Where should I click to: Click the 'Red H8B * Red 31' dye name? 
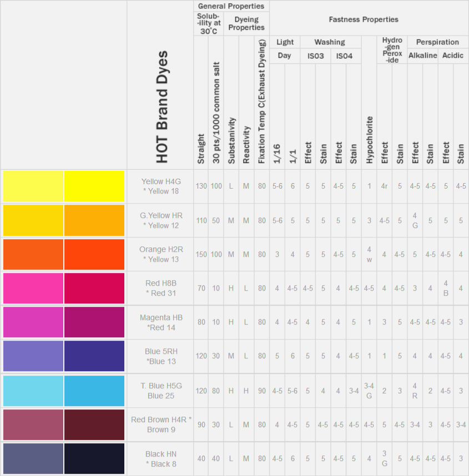(161, 288)
